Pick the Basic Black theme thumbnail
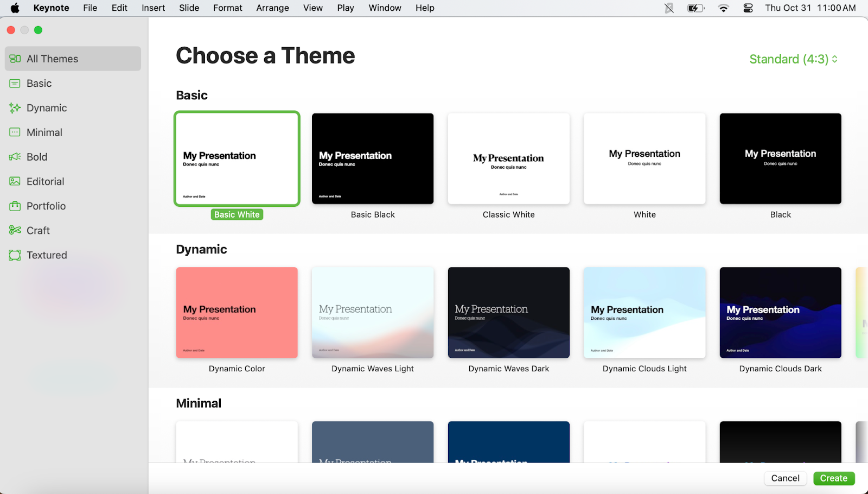 tap(373, 159)
